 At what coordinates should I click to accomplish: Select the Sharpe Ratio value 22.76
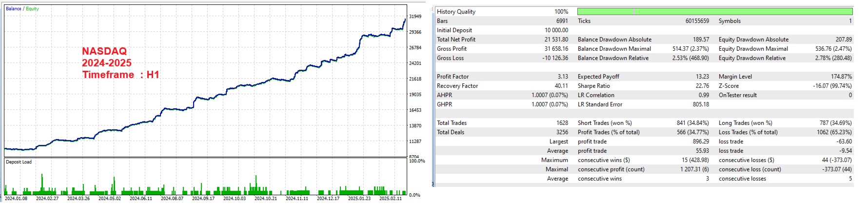(703, 86)
